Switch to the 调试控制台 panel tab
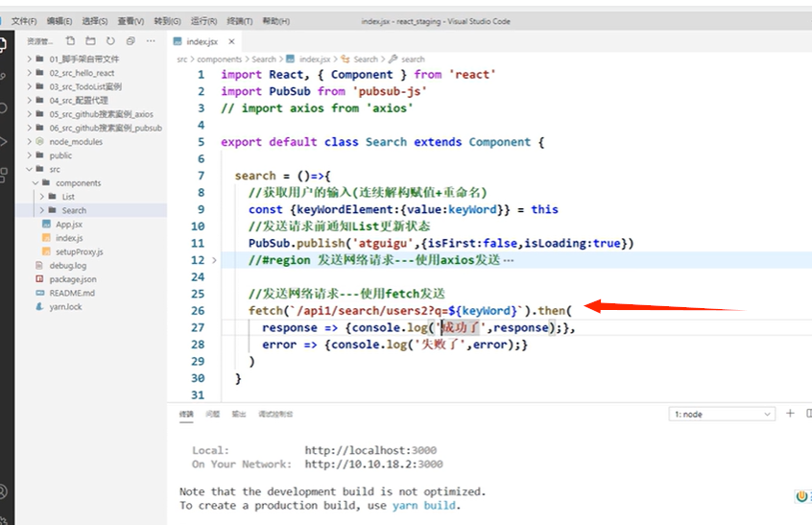The width and height of the screenshot is (812, 525). pyautogui.click(x=275, y=415)
